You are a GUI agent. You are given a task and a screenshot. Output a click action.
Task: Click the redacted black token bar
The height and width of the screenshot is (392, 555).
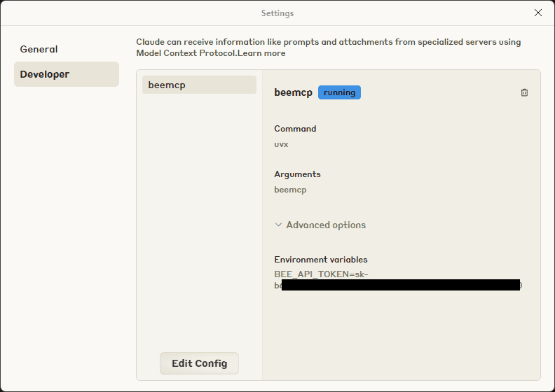[401, 285]
